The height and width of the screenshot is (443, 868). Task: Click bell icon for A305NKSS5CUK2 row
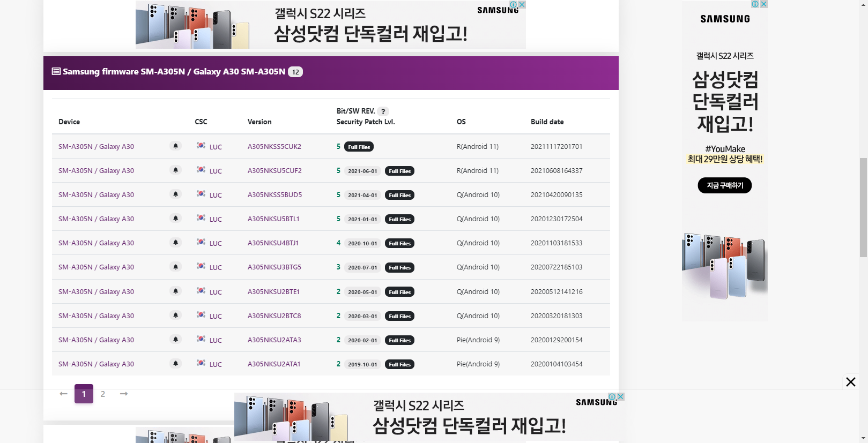(175, 146)
